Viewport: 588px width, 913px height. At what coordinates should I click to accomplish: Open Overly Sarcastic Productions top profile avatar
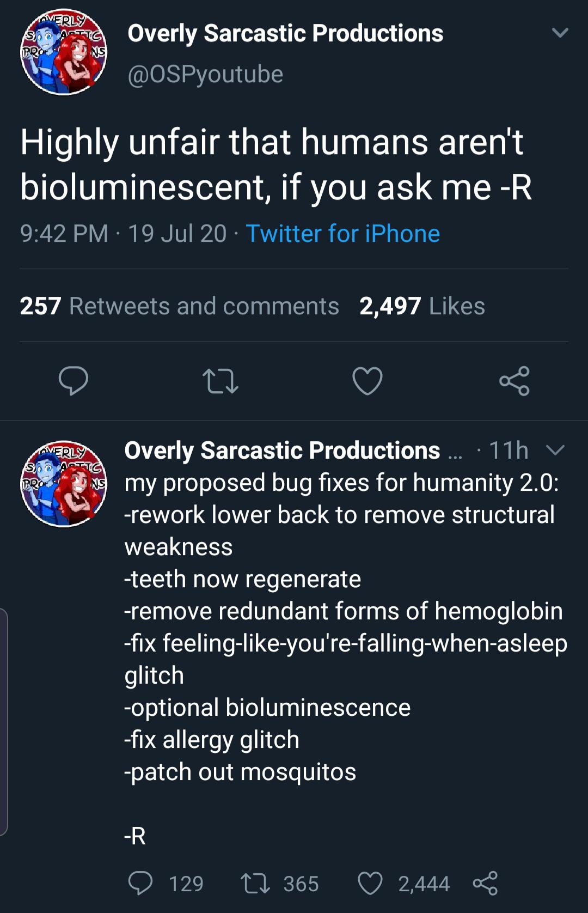pos(64,52)
